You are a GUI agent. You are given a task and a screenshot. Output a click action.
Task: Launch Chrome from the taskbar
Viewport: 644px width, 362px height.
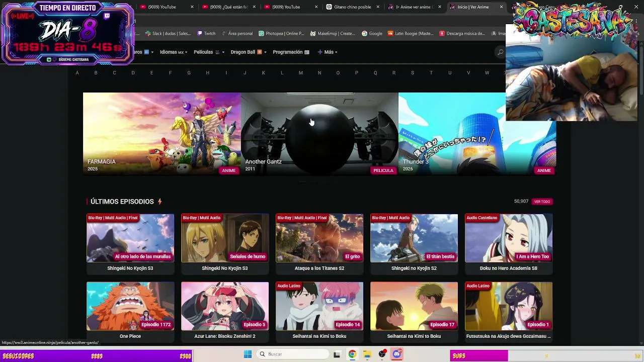click(x=352, y=354)
